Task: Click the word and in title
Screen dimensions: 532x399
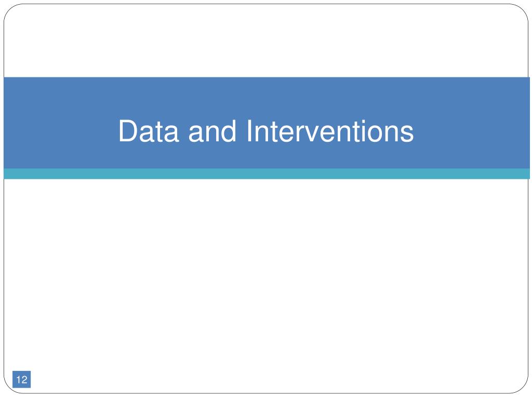Action: (212, 131)
